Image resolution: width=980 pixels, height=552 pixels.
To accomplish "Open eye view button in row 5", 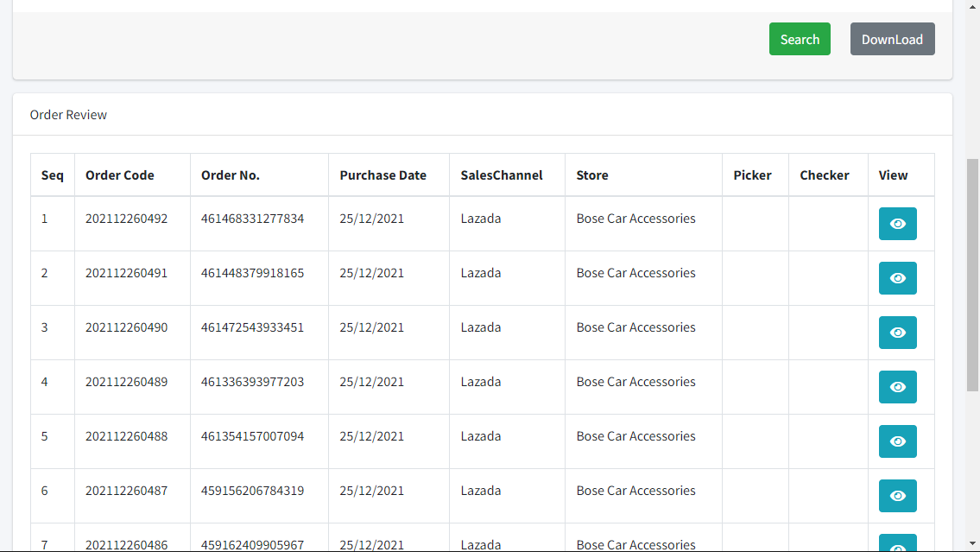I will 897,441.
